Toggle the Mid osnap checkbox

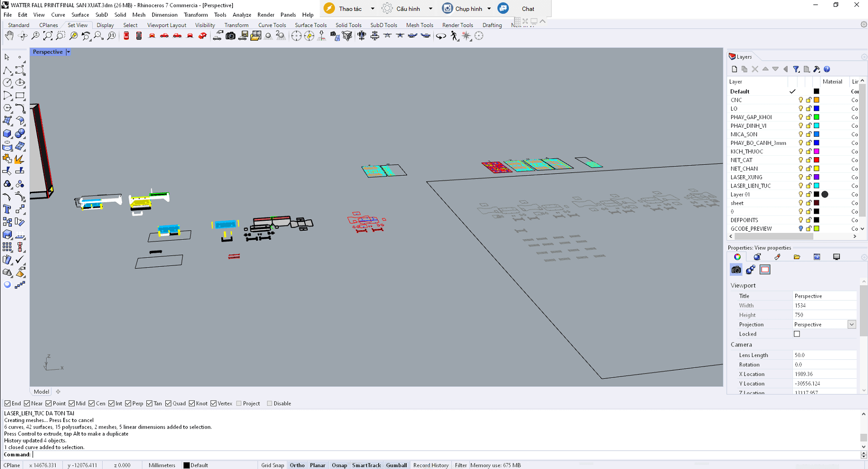(72, 403)
